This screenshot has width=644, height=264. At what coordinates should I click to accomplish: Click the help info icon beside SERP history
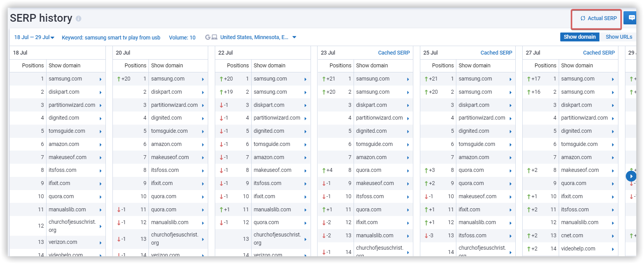pyautogui.click(x=78, y=19)
